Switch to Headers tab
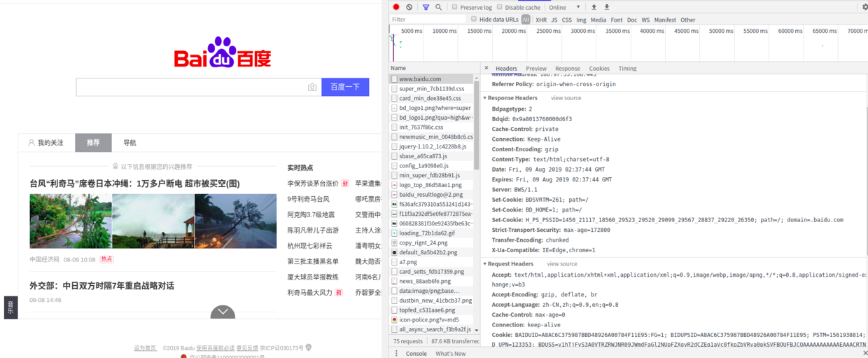Viewport: 868px width, 358px height. (506, 69)
